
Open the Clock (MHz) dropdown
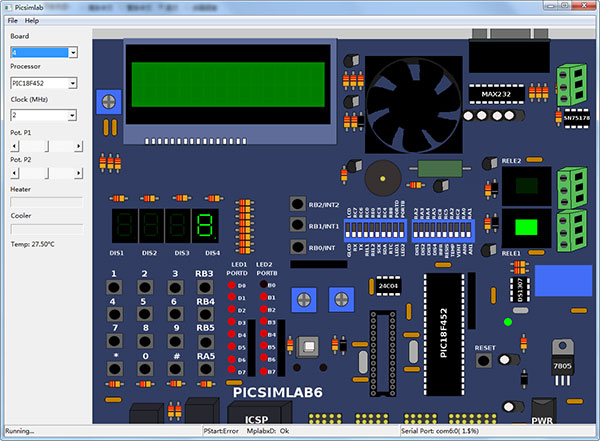coord(44,115)
